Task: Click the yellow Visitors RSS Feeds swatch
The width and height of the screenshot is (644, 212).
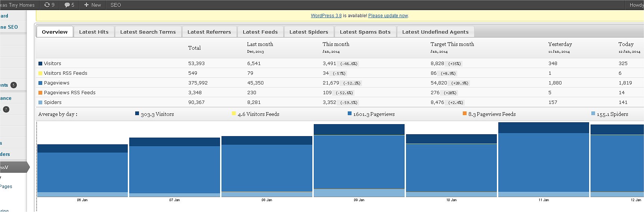Action: tap(40, 73)
